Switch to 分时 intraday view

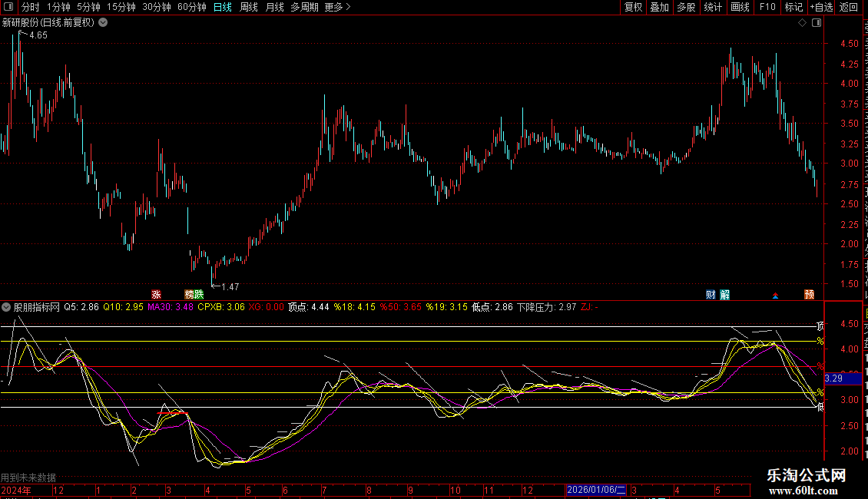31,7
